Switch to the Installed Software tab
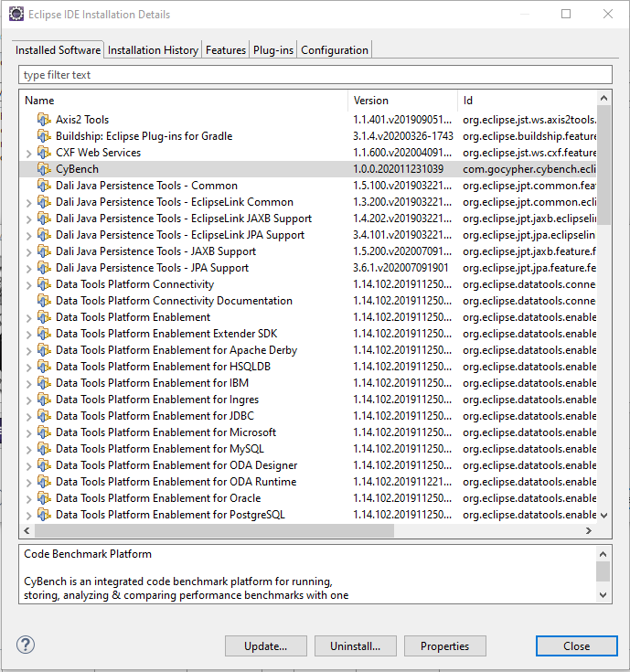630x672 pixels. (58, 50)
